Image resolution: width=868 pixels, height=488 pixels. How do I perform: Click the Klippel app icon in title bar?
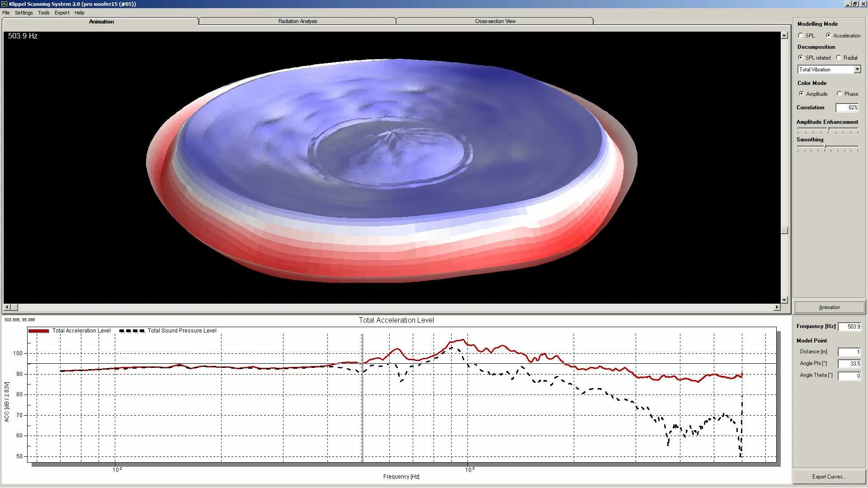[x=5, y=4]
